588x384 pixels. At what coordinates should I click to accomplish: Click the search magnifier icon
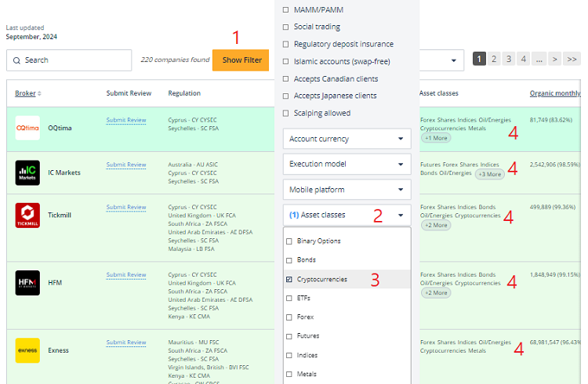16,60
